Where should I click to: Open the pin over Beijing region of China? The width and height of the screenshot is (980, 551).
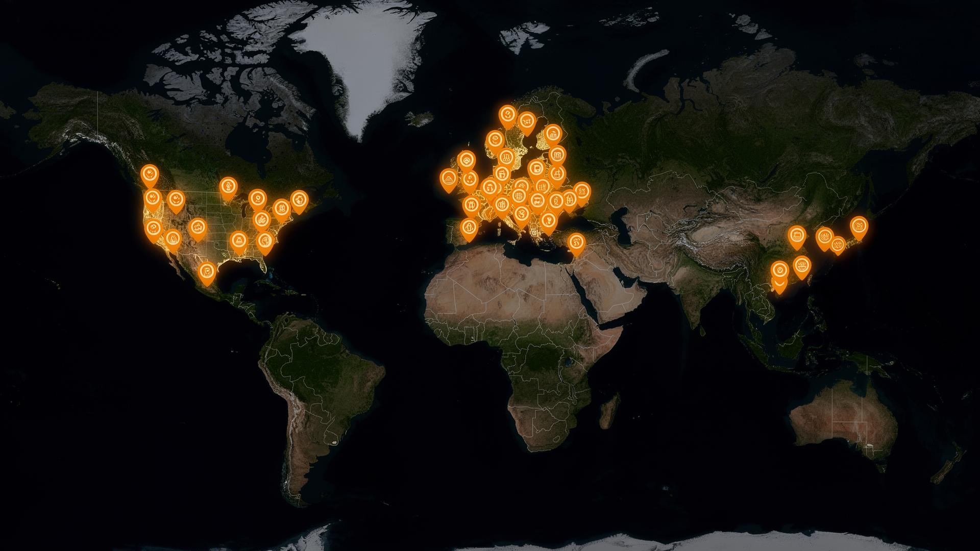pyautogui.click(x=797, y=238)
